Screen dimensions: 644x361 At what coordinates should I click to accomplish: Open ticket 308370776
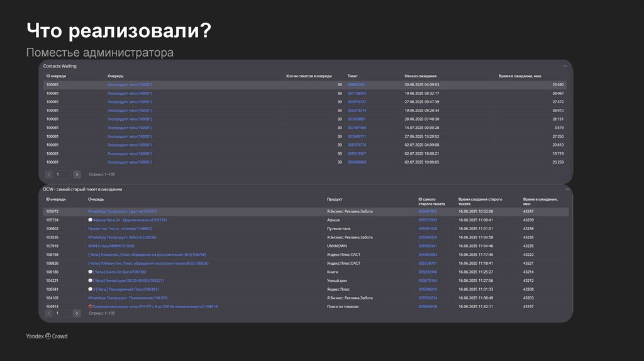point(357,145)
